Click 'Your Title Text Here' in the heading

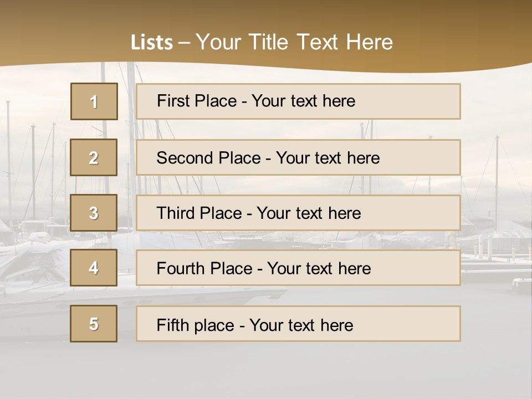[294, 42]
